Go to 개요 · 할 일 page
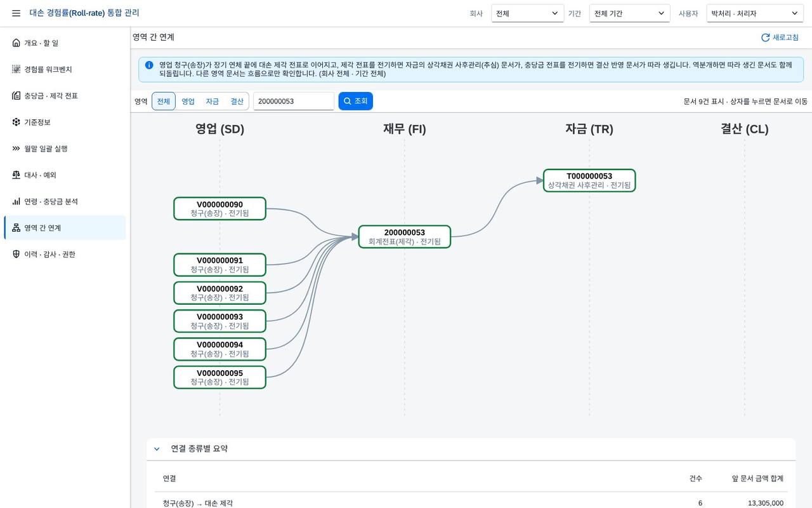 (65, 43)
